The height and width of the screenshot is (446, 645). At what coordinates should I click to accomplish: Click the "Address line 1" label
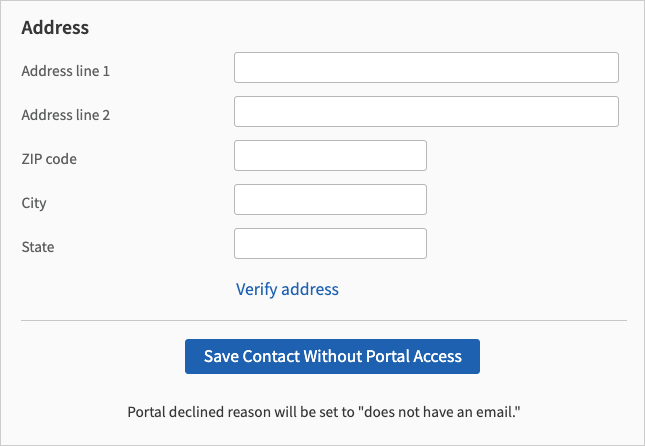tap(65, 71)
